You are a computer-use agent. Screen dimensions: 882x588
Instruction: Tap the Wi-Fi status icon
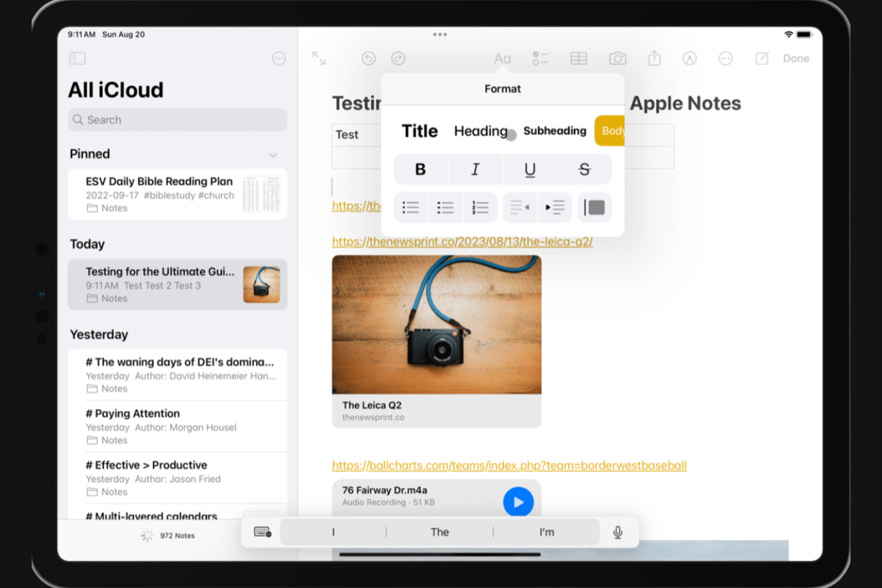[788, 35]
